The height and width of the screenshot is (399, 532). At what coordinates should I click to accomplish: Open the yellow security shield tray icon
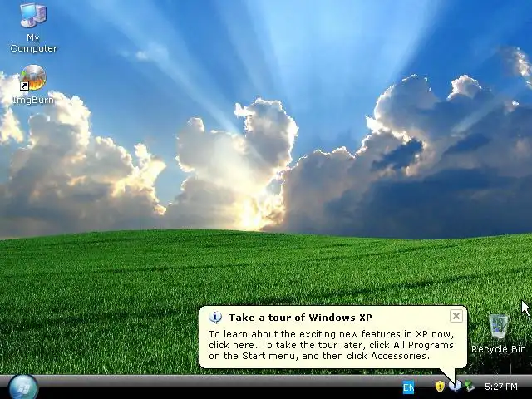point(440,386)
